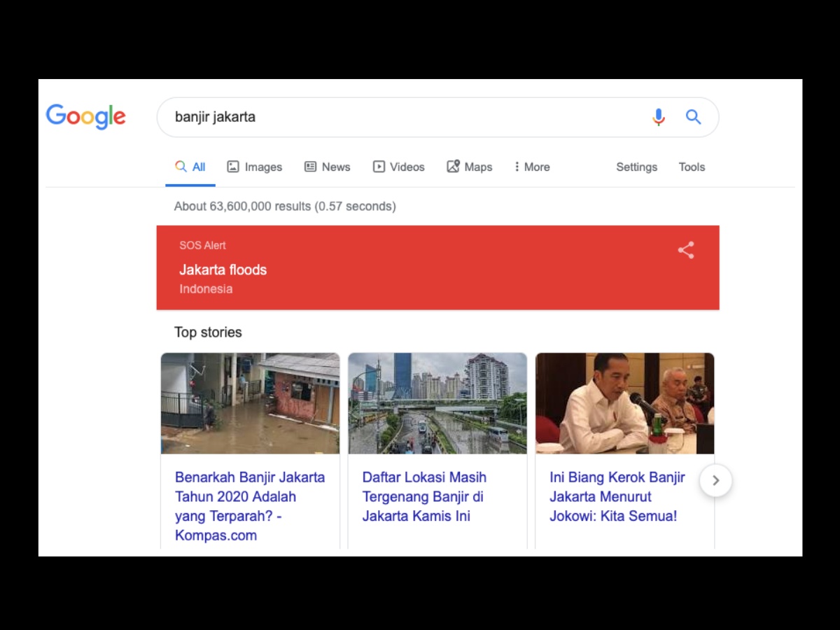Open search Tools

[x=692, y=167]
